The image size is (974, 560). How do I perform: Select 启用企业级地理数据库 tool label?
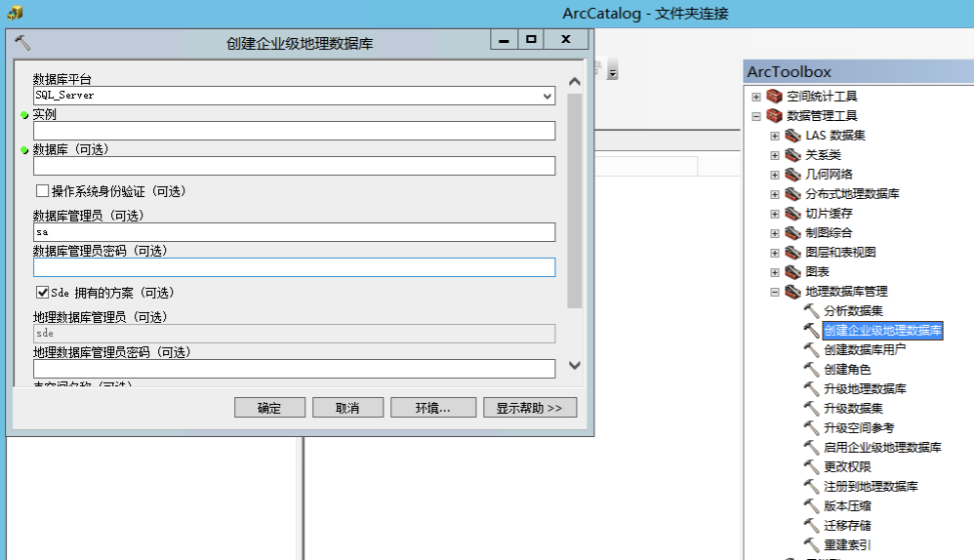(x=882, y=447)
